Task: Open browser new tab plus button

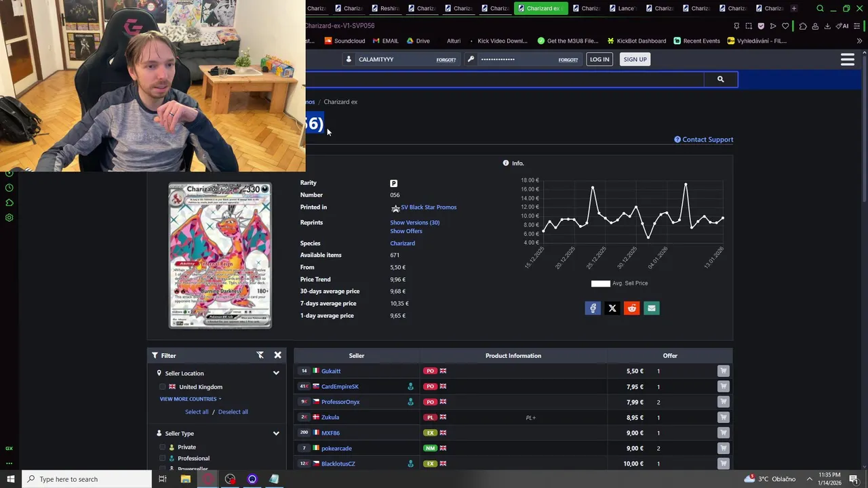Action: pos(794,8)
